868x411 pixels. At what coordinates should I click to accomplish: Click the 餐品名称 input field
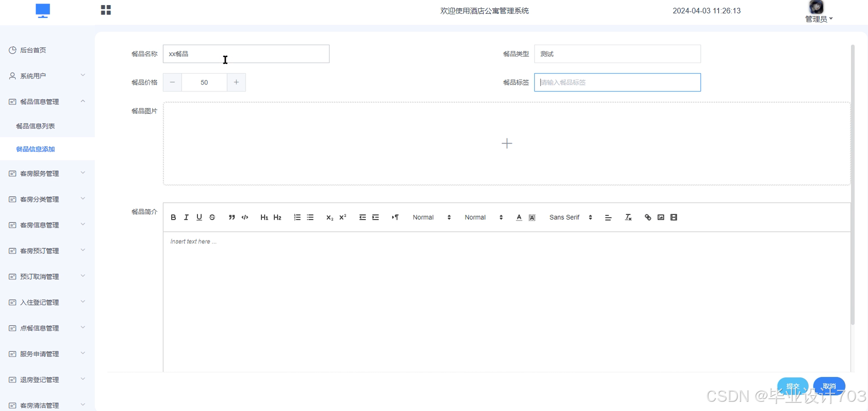pos(246,54)
